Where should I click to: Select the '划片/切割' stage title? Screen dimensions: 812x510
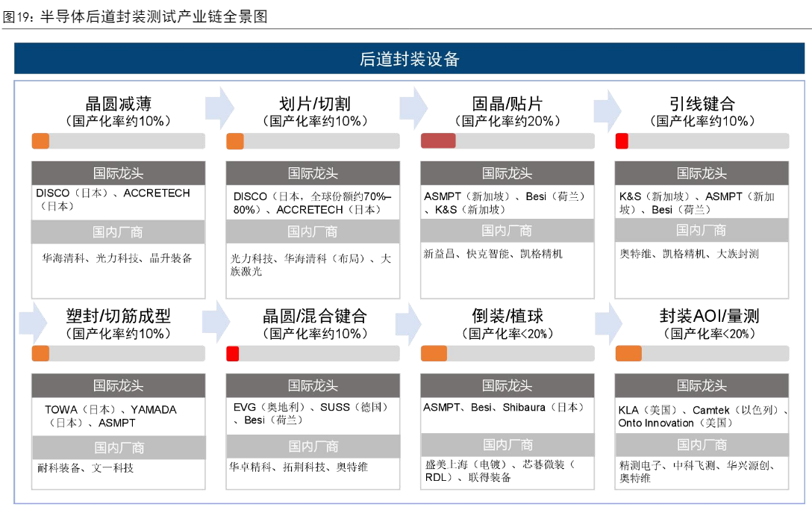[x=315, y=104]
